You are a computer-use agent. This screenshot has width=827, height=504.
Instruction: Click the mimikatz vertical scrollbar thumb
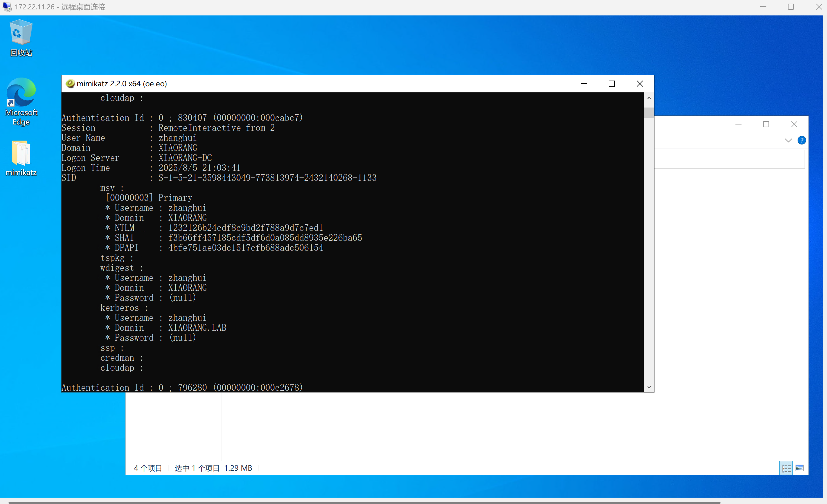tap(649, 112)
